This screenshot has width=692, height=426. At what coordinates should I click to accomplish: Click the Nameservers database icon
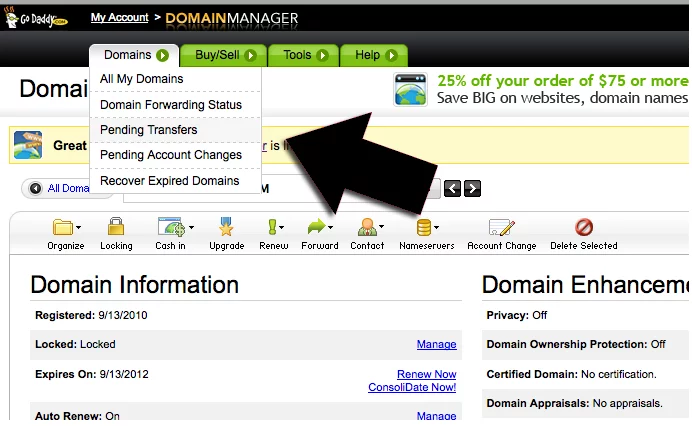click(x=426, y=228)
